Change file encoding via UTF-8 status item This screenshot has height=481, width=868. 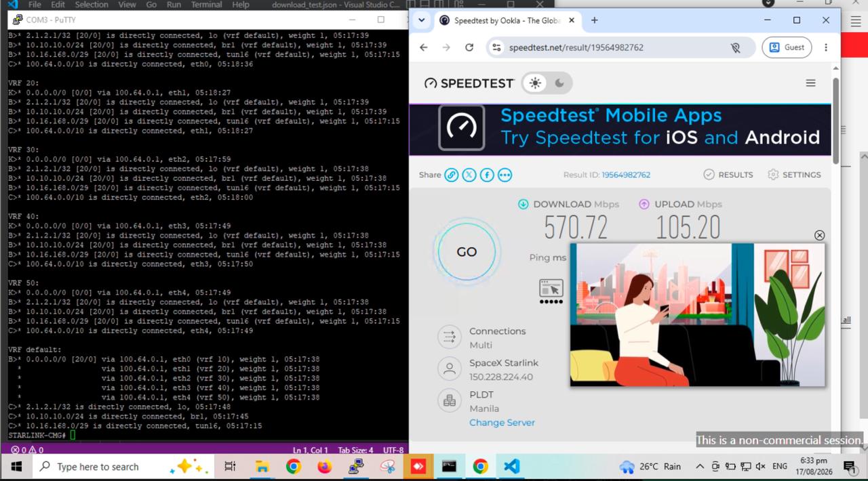tap(393, 450)
